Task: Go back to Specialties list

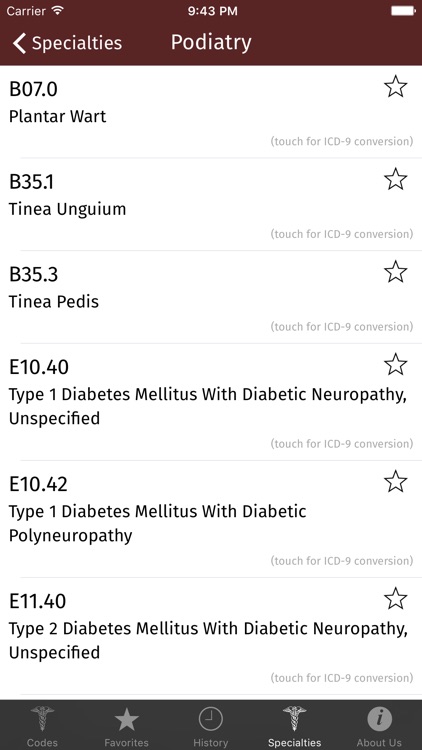Action: [67, 43]
